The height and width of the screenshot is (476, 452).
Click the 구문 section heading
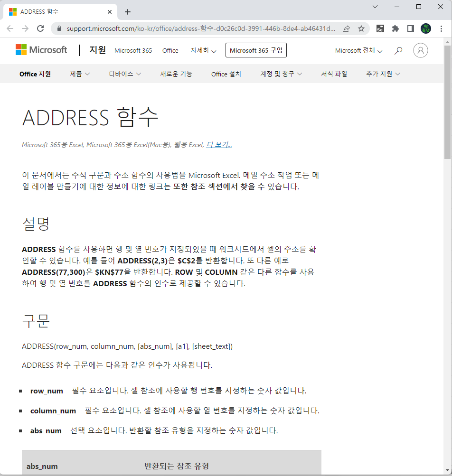[36, 321]
